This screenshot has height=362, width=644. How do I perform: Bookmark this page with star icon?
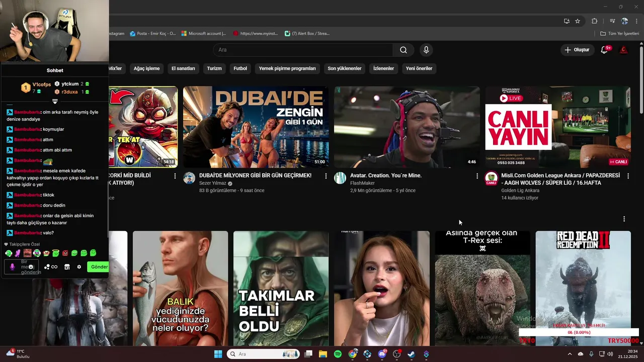pyautogui.click(x=578, y=21)
